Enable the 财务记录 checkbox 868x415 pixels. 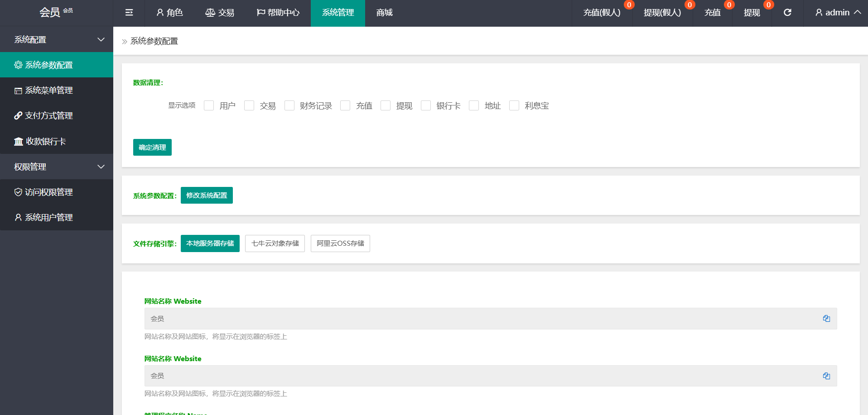tap(289, 105)
